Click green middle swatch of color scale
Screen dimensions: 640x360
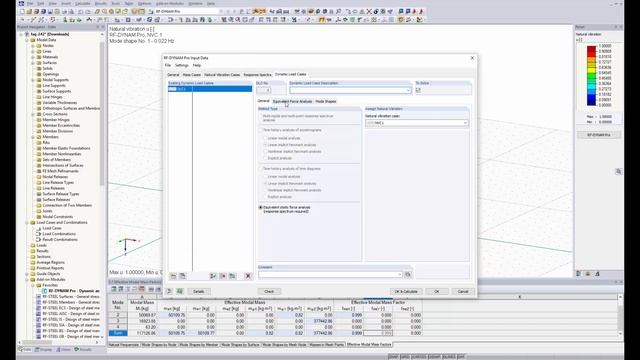(x=591, y=76)
